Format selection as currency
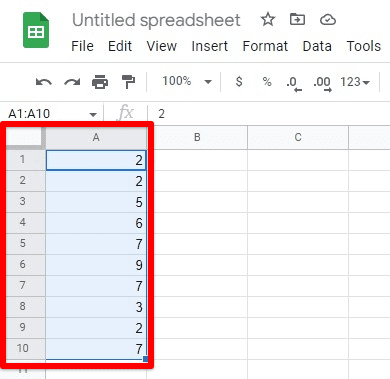390x379 pixels. (239, 82)
